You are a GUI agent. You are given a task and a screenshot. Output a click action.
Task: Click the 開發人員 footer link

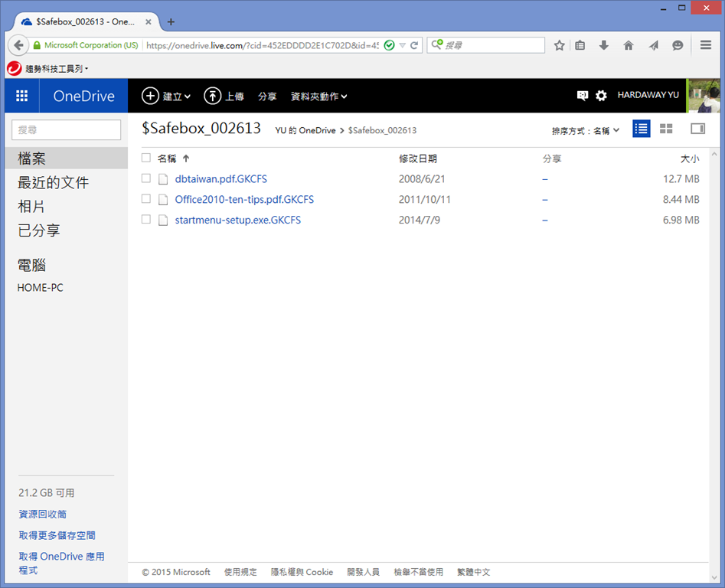[364, 572]
